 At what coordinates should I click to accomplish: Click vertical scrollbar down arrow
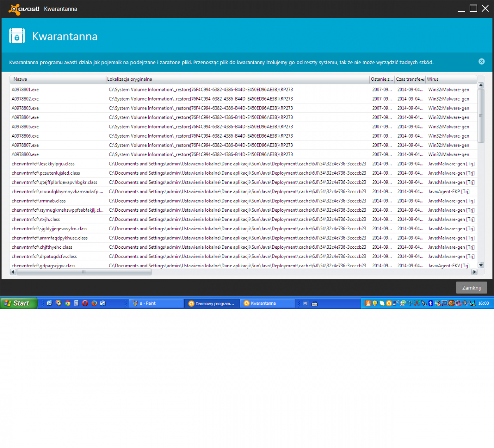tap(481, 265)
